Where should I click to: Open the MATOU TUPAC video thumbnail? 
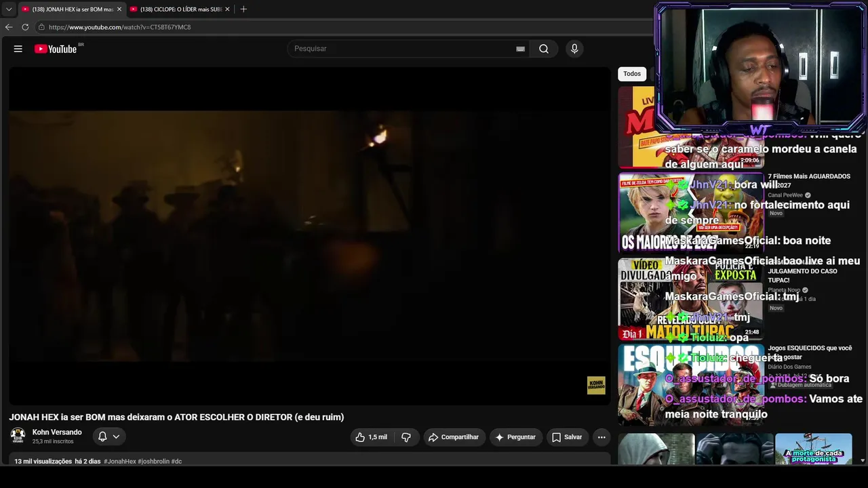coord(690,299)
